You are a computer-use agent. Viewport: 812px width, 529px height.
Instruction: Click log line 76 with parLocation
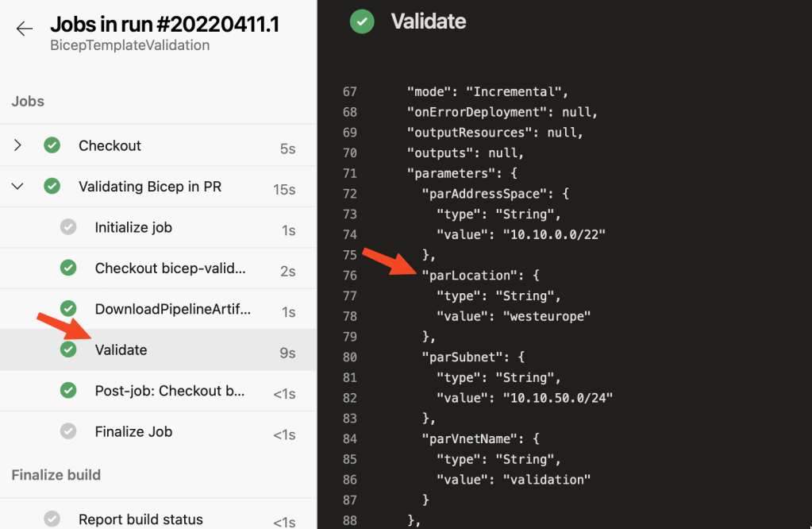tap(479, 276)
